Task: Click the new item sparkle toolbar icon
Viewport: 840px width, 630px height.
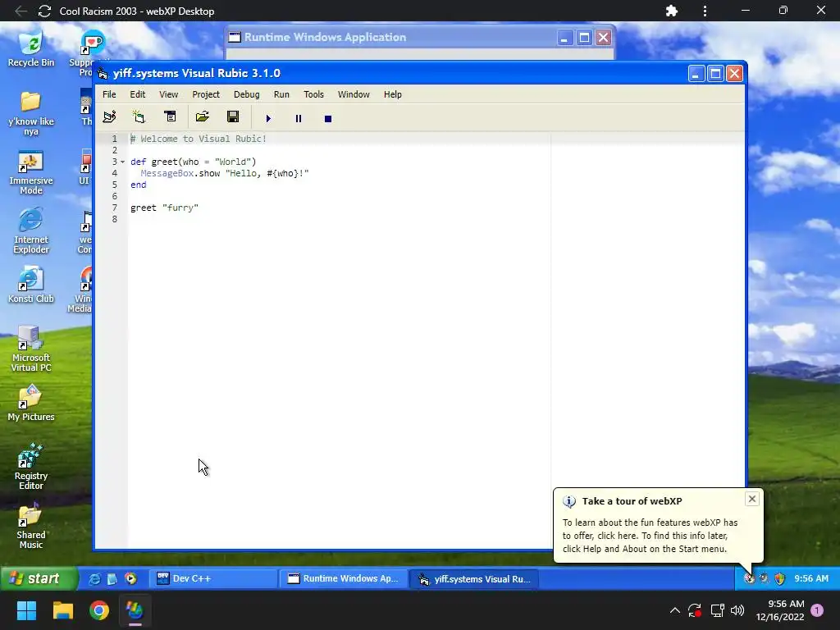Action: click(139, 116)
